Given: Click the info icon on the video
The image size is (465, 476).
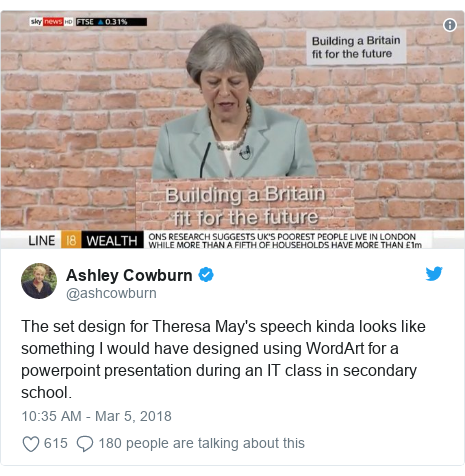Looking at the screenshot, I should 450,25.
